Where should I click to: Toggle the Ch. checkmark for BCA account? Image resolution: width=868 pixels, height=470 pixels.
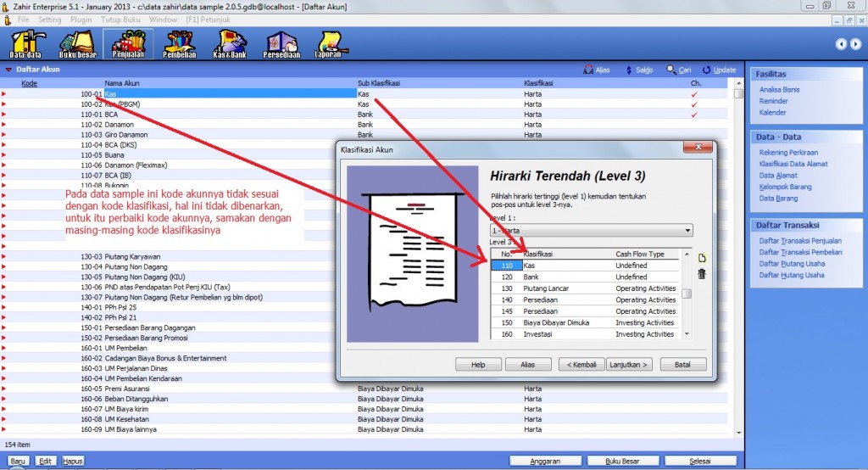click(x=694, y=114)
